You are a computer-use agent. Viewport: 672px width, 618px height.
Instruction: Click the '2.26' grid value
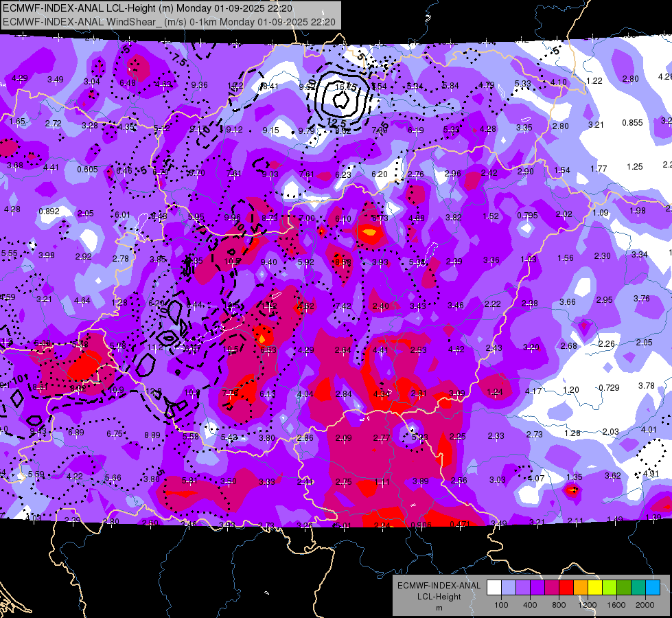pyautogui.click(x=606, y=344)
